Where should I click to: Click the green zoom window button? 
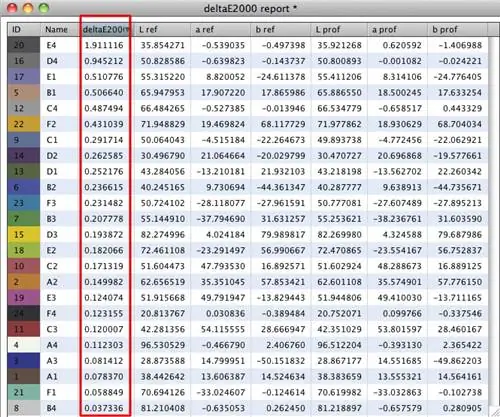(x=44, y=8)
